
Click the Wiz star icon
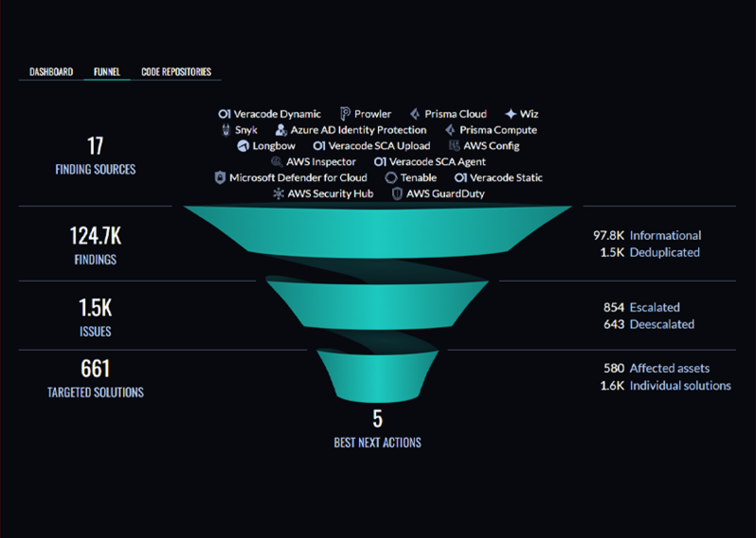[x=510, y=114]
